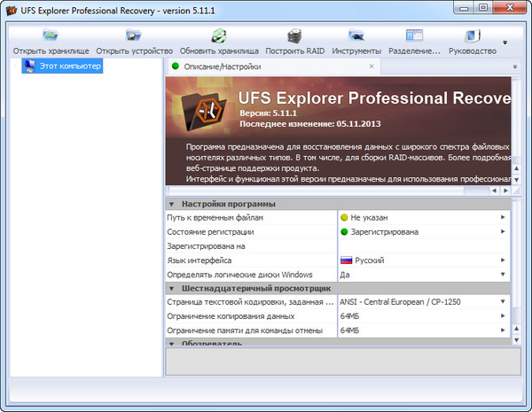Expand the toolbar overflow arrow

(505, 43)
